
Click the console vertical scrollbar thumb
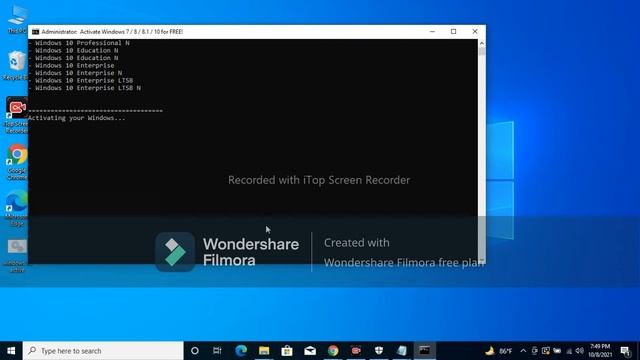(x=482, y=51)
